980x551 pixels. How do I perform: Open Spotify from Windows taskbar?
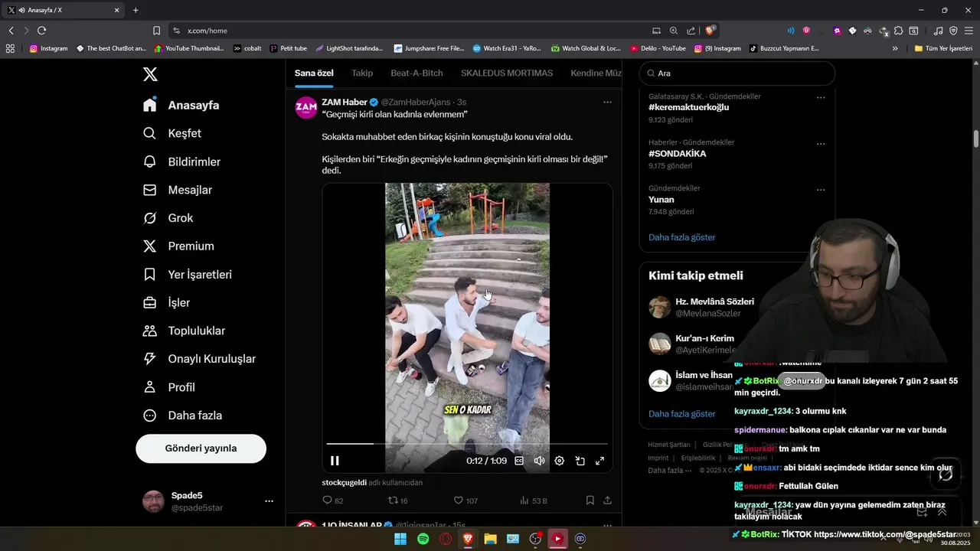tap(423, 539)
